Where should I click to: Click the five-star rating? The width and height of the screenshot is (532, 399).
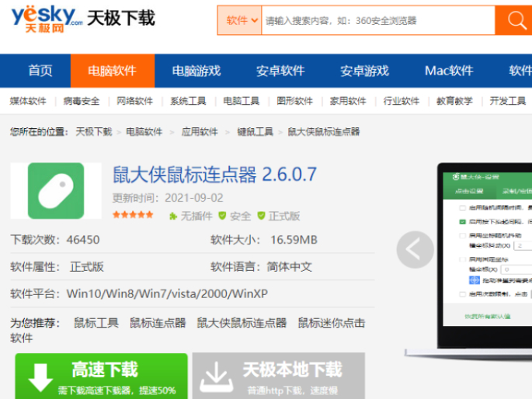[x=133, y=215]
